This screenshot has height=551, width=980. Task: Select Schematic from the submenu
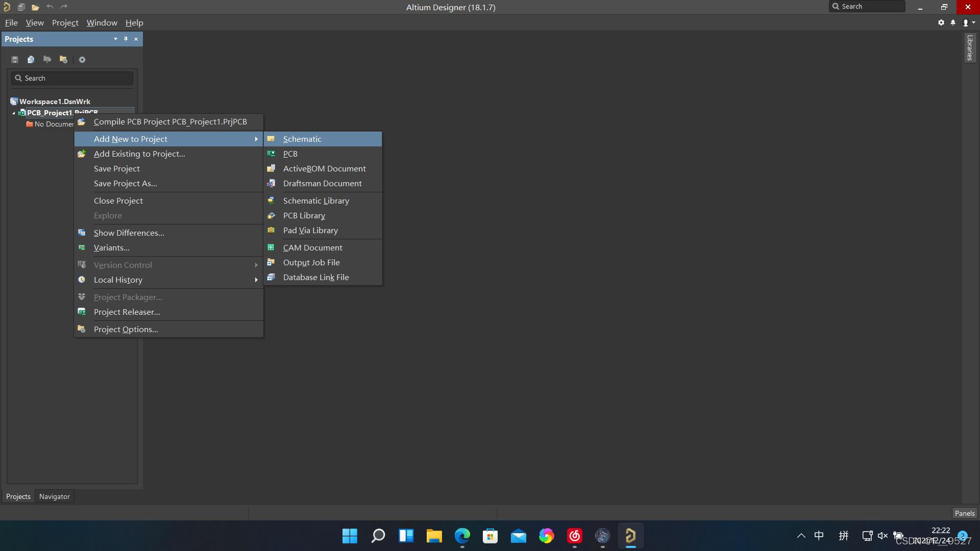pyautogui.click(x=302, y=139)
